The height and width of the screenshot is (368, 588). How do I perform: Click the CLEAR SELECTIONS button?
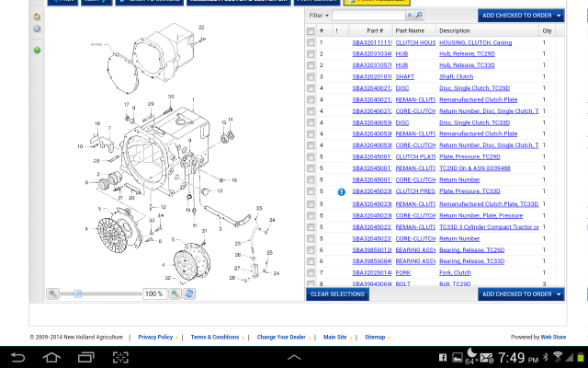click(337, 294)
